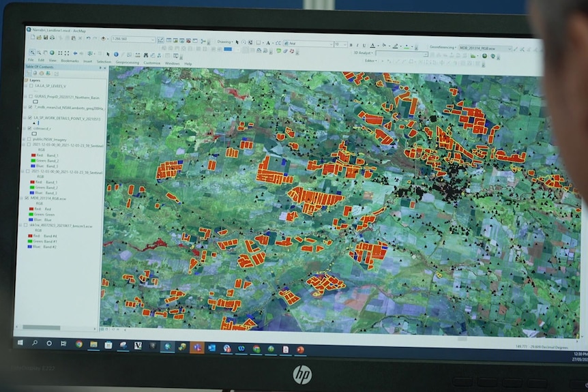Uncheck the cstmwcd_r layer

pyautogui.click(x=29, y=128)
